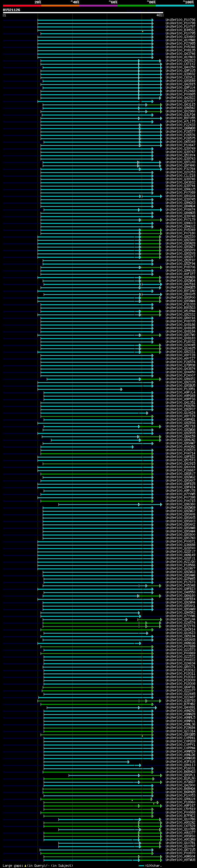
Task: Select hit UniRef100_Q575T3
Action: [180, 460]
